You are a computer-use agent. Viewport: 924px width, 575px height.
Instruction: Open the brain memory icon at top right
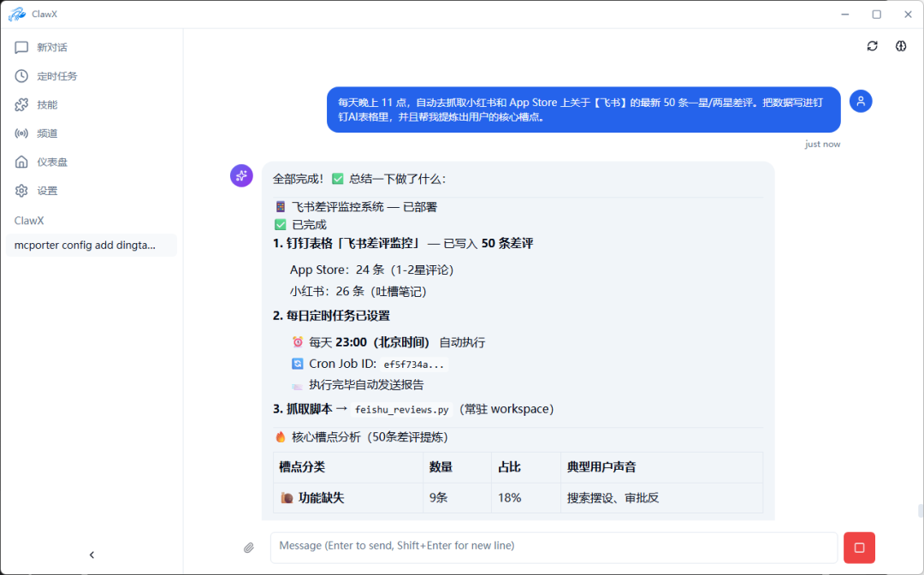coord(900,45)
